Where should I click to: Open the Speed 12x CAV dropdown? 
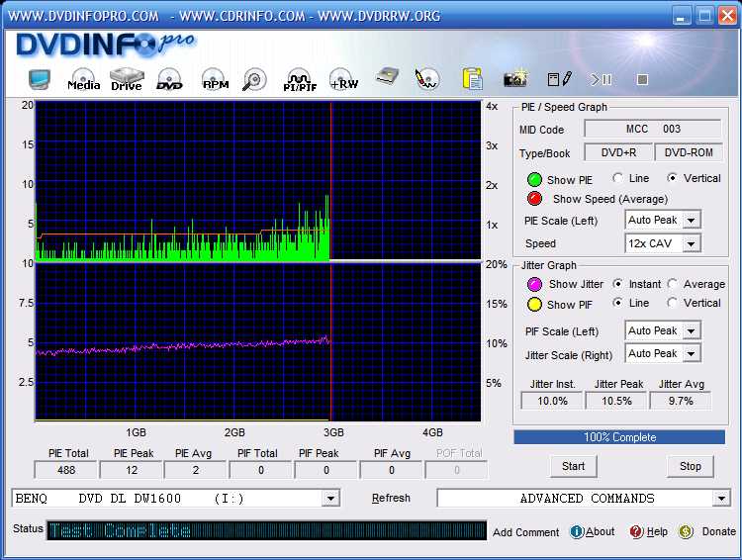[x=691, y=243]
